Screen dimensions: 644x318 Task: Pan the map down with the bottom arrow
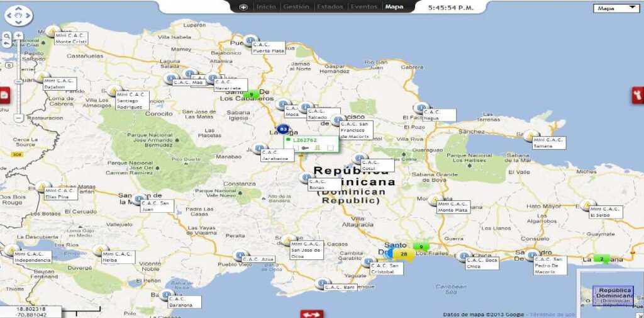[x=18, y=23]
